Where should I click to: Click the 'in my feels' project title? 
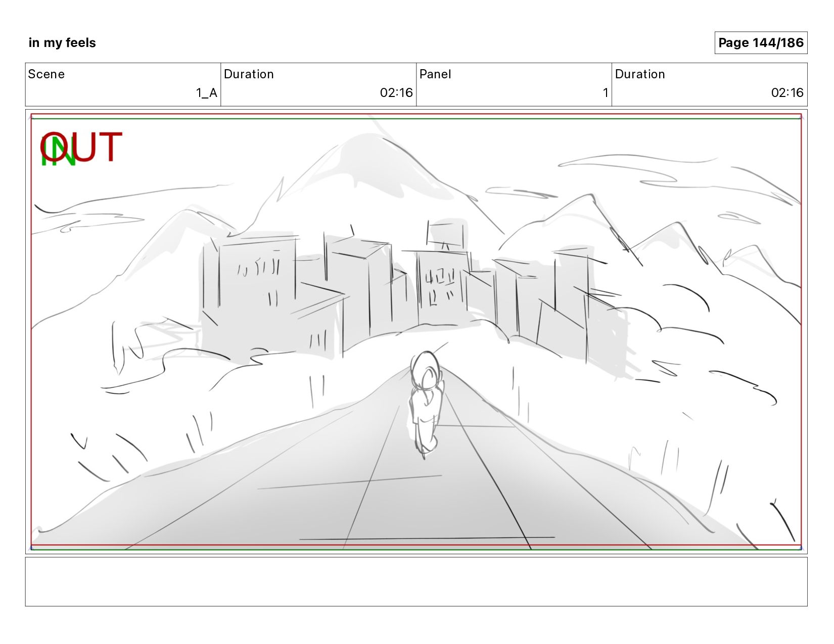coord(62,42)
